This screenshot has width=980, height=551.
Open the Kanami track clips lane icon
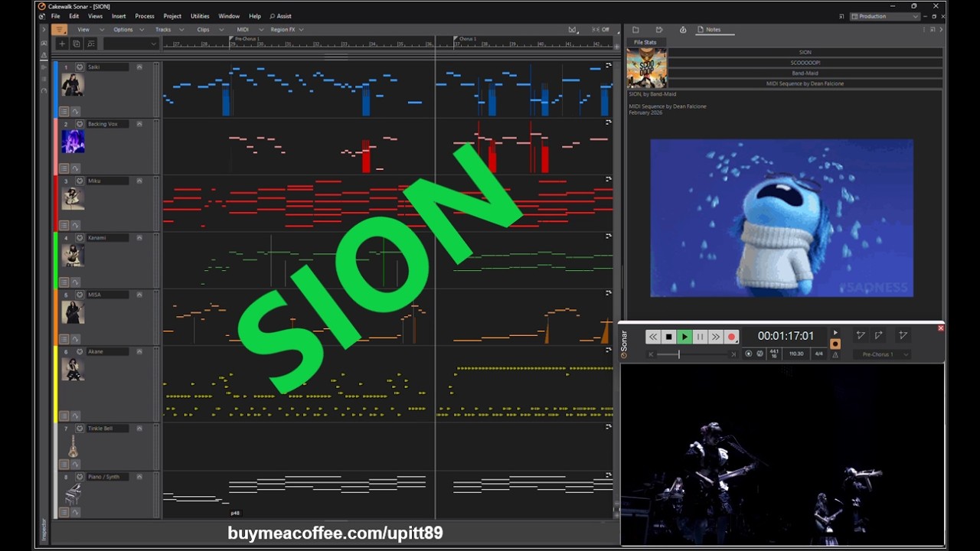[64, 282]
